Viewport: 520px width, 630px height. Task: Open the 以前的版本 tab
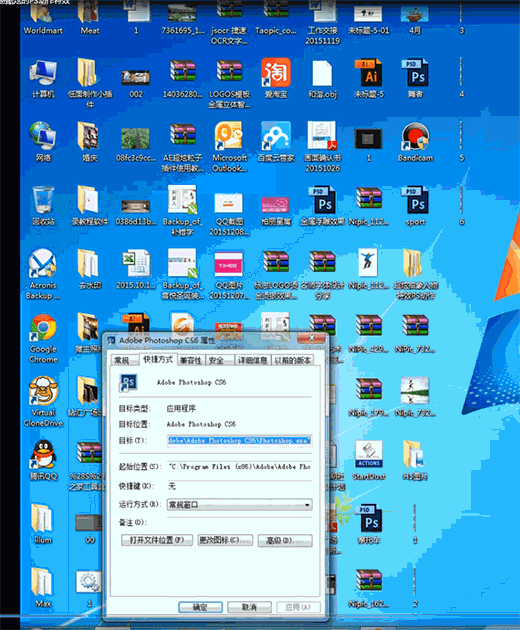click(x=293, y=360)
